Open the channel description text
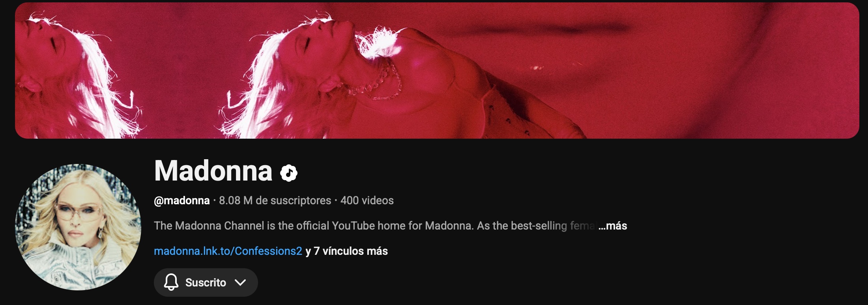This screenshot has height=305, width=868. (374, 226)
